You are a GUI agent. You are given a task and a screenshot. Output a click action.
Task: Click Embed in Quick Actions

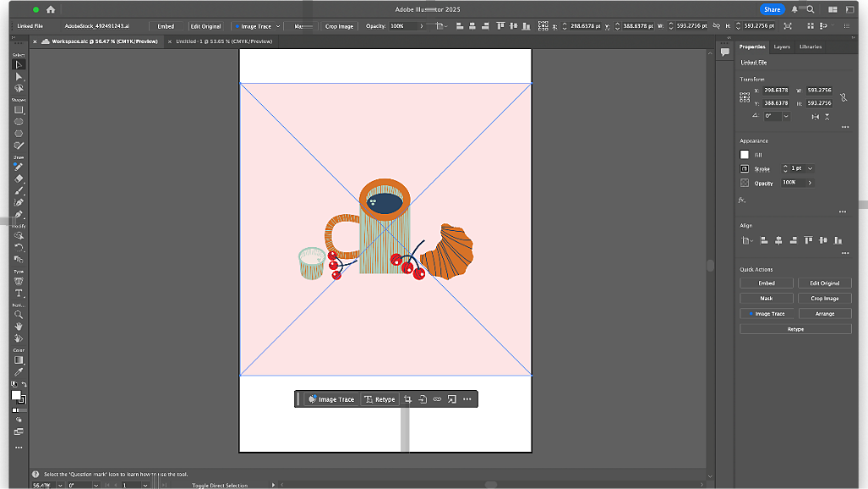click(766, 283)
